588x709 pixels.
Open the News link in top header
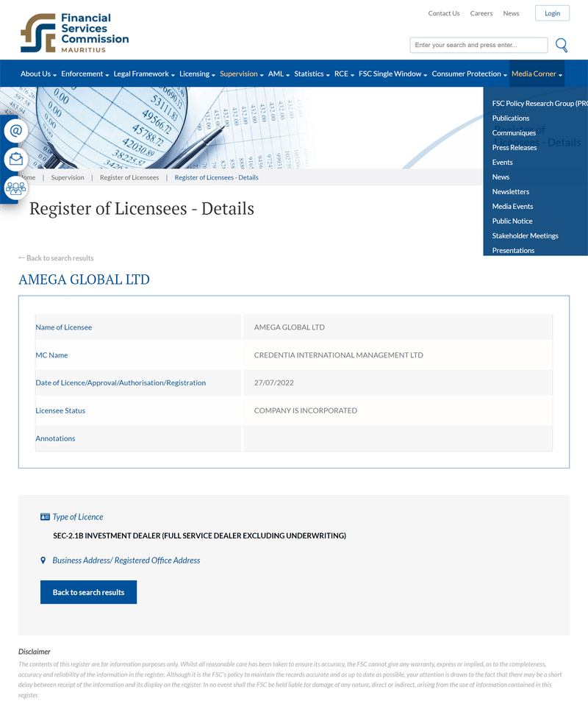tap(511, 13)
